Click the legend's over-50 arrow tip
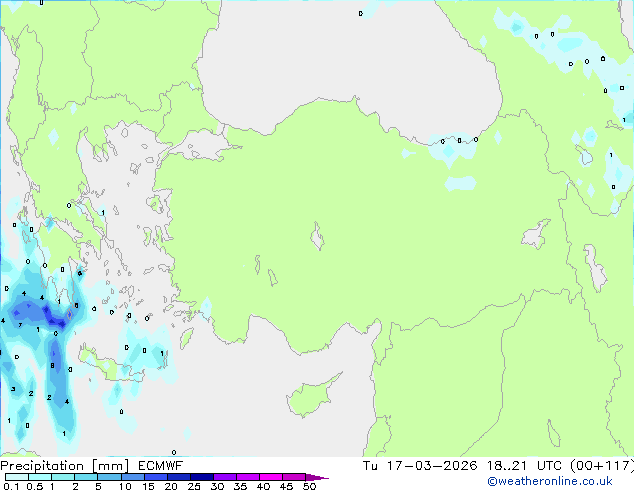Screen dimensions: 634x490 (x=317, y=477)
